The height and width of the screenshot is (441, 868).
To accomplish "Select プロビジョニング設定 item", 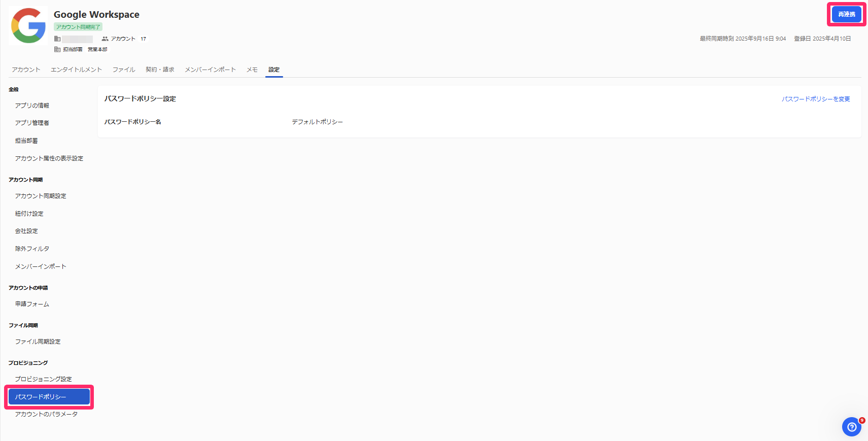I will click(43, 379).
